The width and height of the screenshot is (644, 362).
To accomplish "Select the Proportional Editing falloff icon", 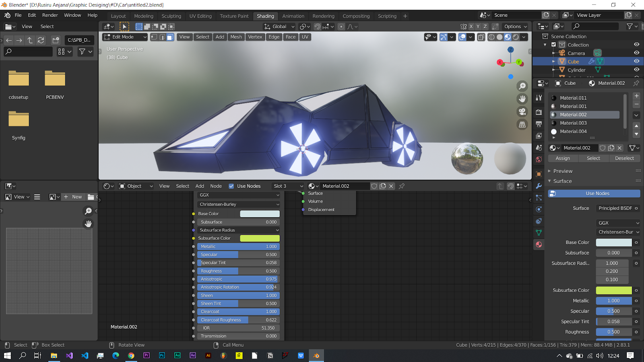I will click(x=351, y=27).
